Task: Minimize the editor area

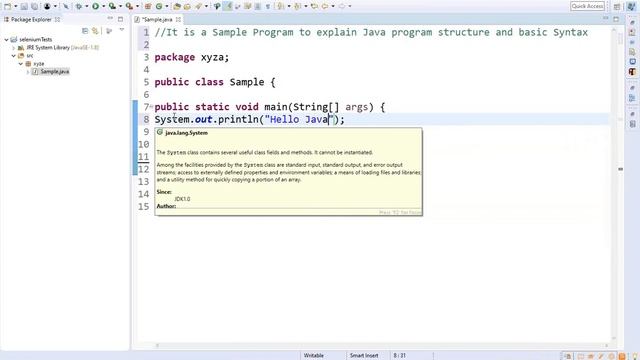Action: (606, 19)
